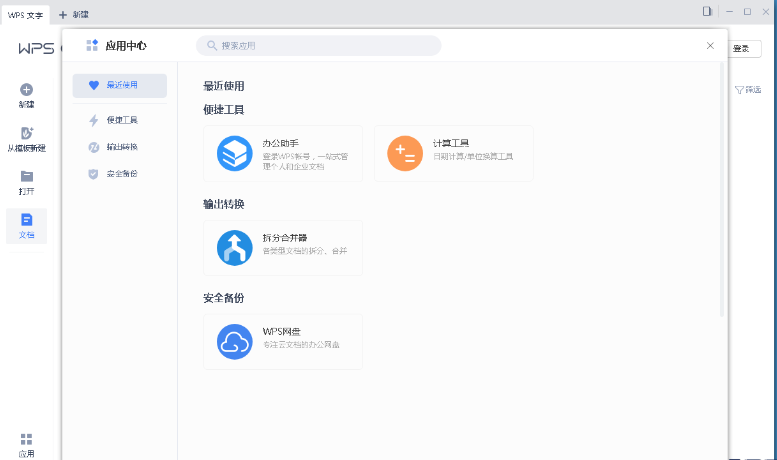Select the 文档 document icon in sidebar
777x460 pixels.
point(27,219)
